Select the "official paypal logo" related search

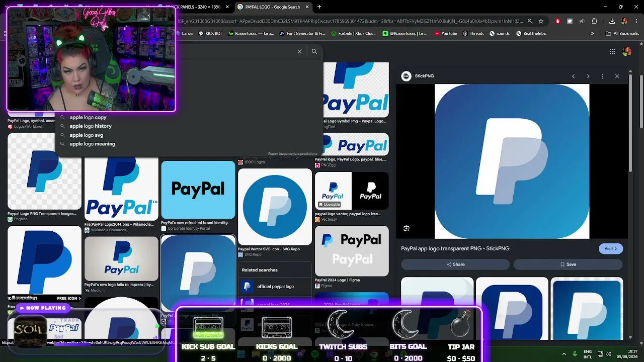[x=275, y=287]
